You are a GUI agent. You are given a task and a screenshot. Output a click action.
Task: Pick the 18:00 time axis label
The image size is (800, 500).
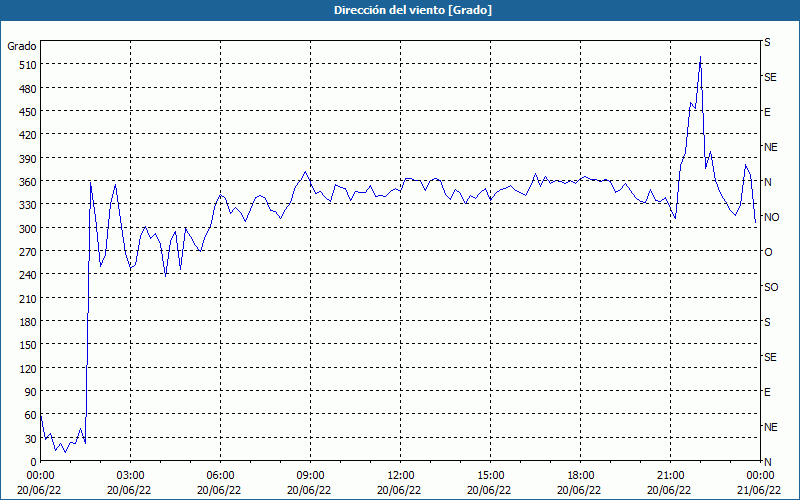580,476
